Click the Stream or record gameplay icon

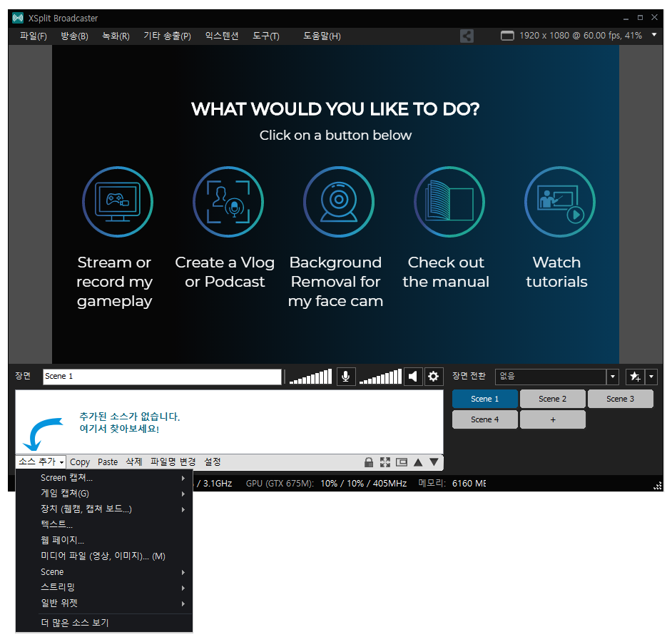click(118, 202)
